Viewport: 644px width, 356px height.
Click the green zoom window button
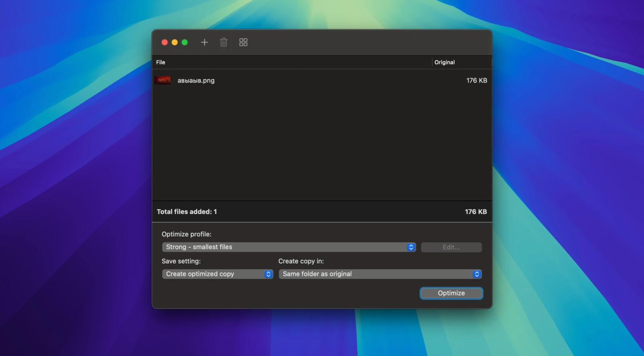coord(185,42)
